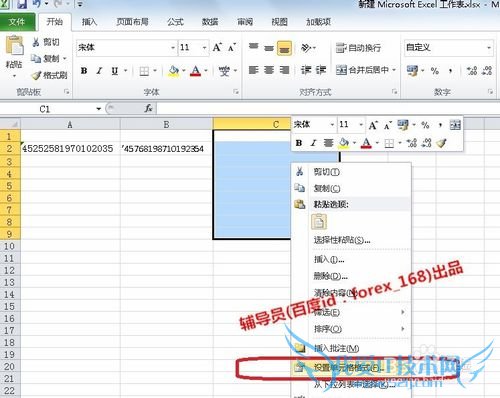500x398 pixels.
Task: Click the Copy icon in ribbon
Action: (x=36, y=59)
